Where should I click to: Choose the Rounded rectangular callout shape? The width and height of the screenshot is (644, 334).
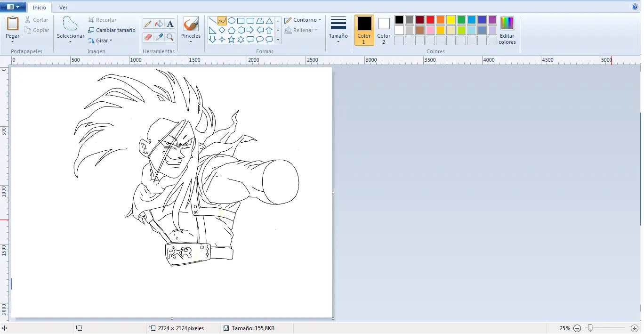coord(250,40)
